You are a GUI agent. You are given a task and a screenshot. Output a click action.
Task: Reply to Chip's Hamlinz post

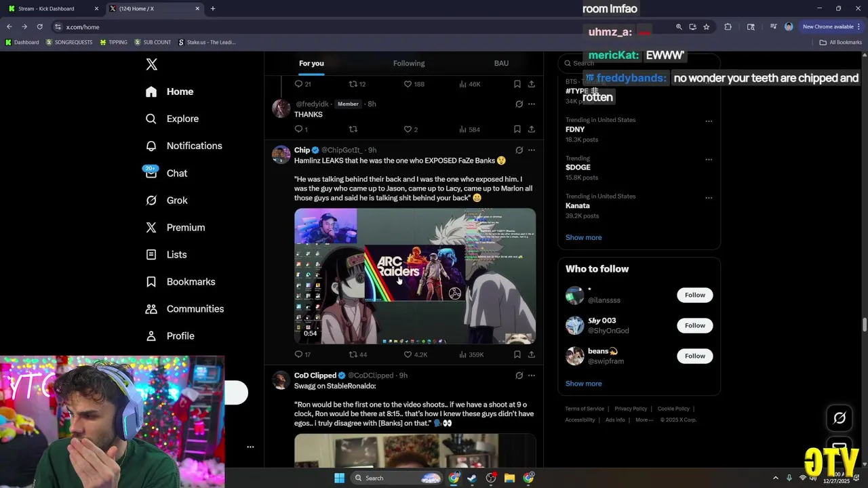point(302,354)
